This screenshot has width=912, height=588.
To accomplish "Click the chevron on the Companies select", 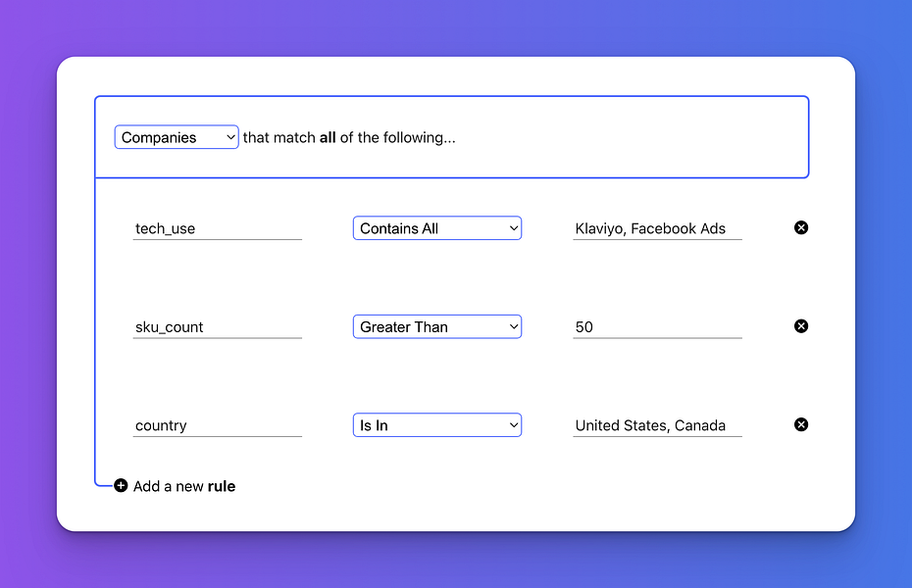I will pyautogui.click(x=230, y=137).
